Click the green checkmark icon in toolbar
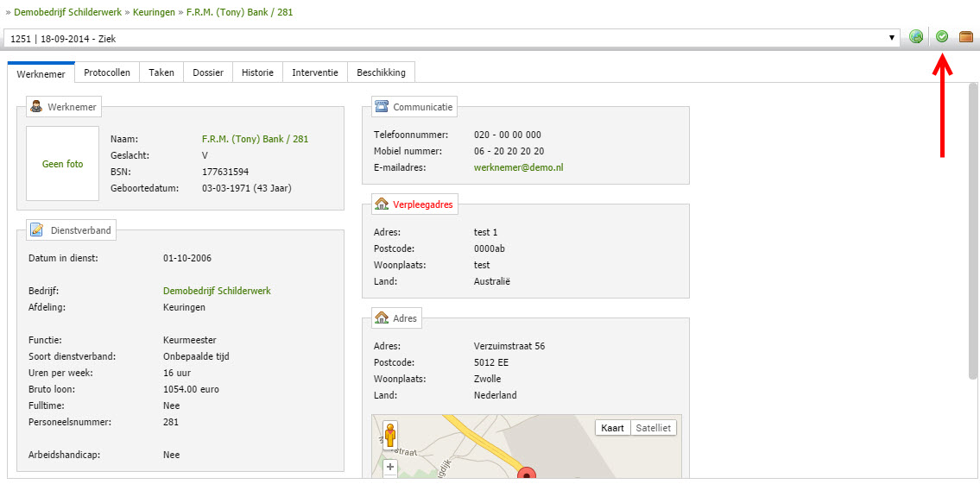Image resolution: width=980 pixels, height=484 pixels. pos(942,37)
